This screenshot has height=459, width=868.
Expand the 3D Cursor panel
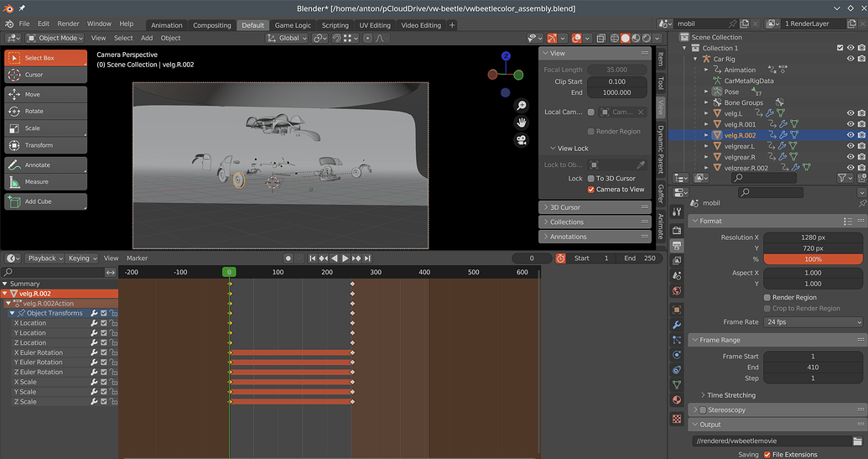595,207
